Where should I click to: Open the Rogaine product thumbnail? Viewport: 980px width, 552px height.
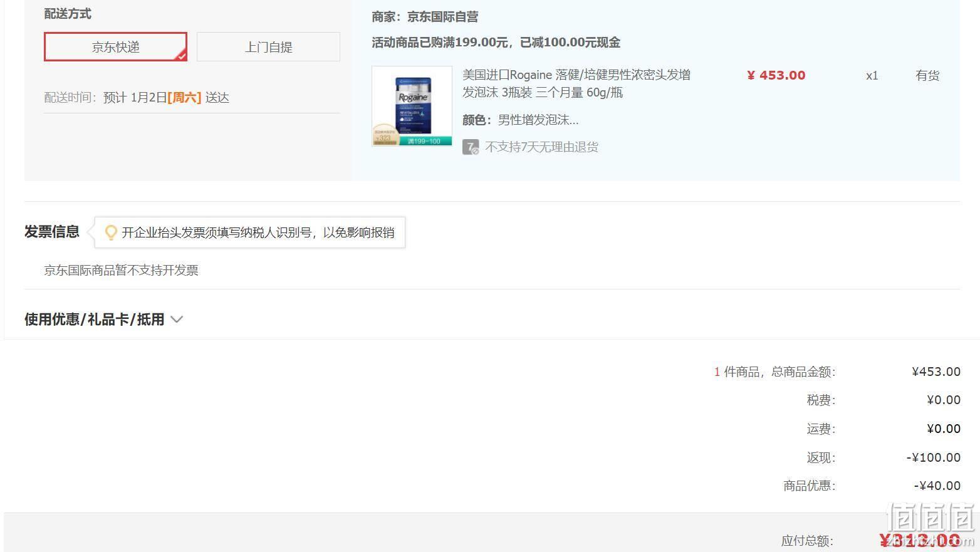click(x=412, y=106)
